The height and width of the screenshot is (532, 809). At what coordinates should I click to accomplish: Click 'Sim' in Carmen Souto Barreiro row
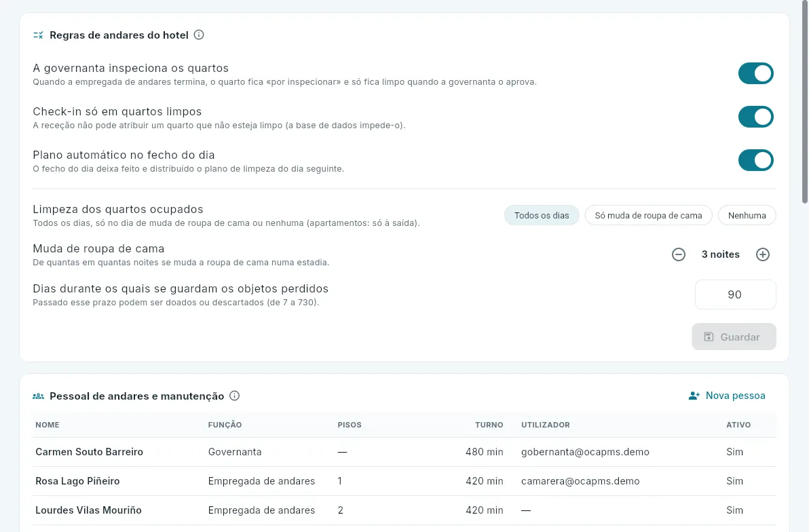735,452
